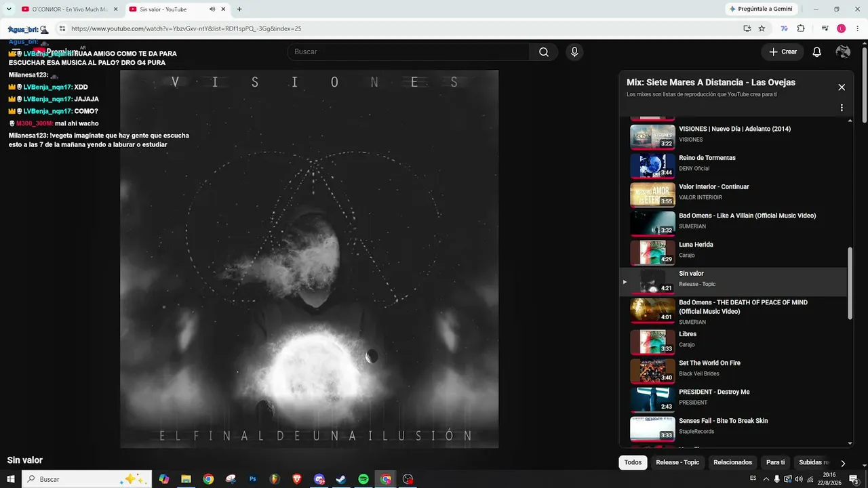Click the Mix: Siete Mares A Distancia title
Viewport: 868px width, 488px height.
(x=711, y=83)
